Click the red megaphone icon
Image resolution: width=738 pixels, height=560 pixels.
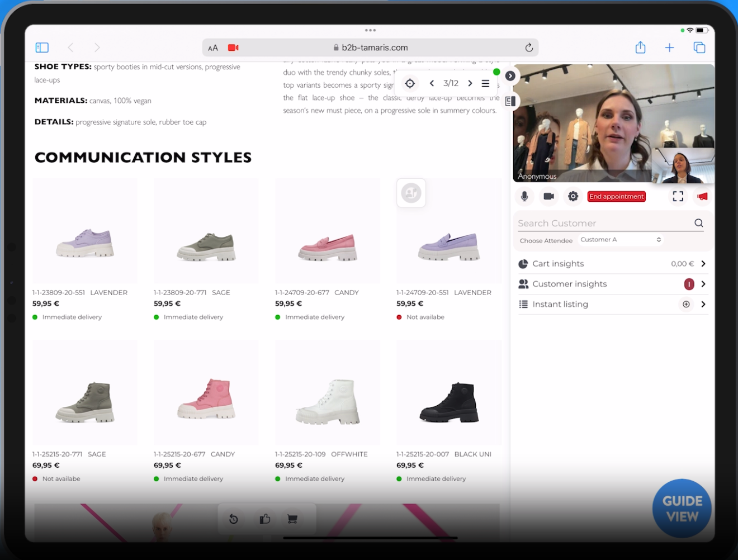pyautogui.click(x=702, y=196)
